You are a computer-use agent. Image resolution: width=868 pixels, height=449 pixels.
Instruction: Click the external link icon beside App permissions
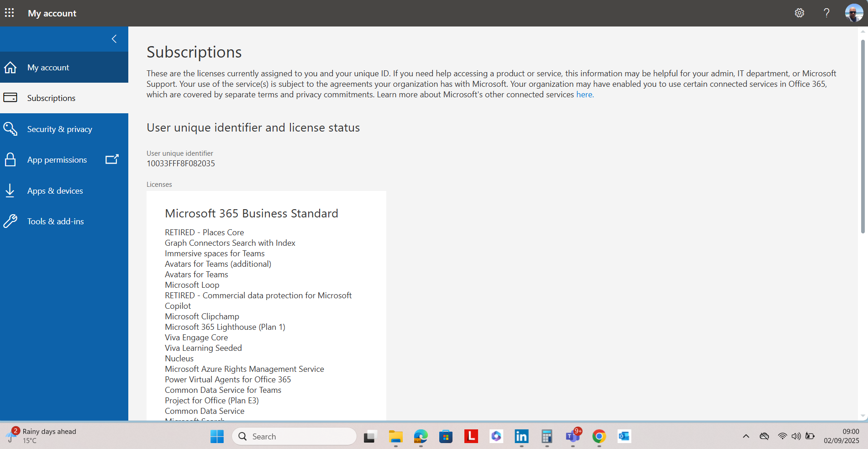coord(112,159)
